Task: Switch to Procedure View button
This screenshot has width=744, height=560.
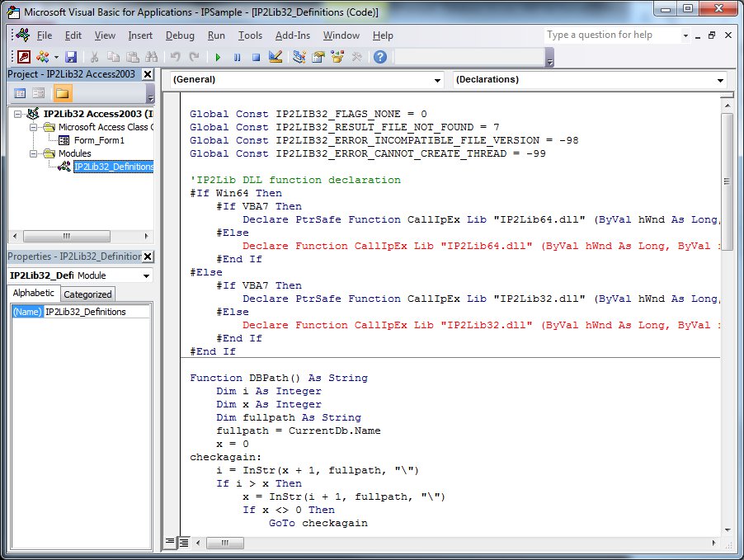Action: click(169, 542)
